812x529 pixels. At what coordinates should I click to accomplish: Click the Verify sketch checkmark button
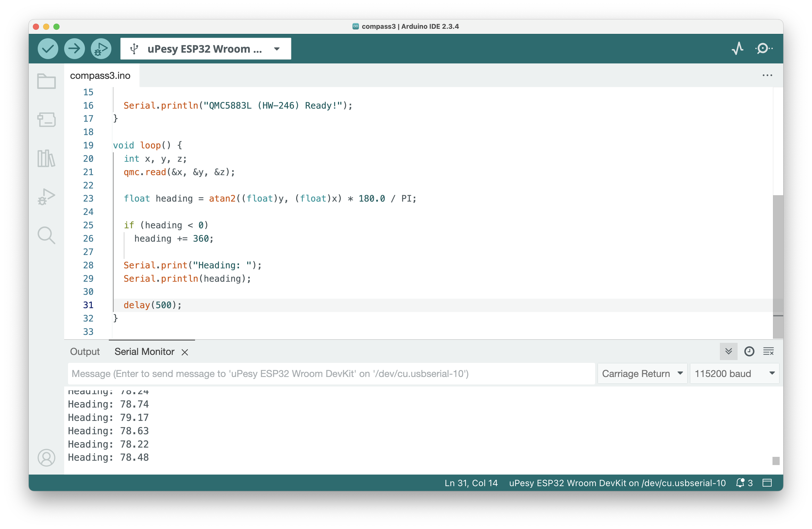48,49
